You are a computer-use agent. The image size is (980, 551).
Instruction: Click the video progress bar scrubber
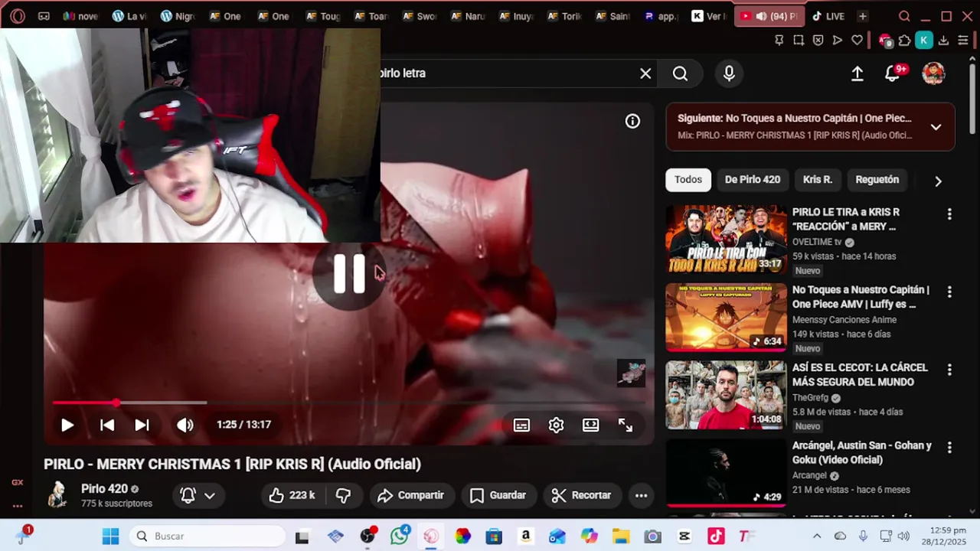click(x=116, y=403)
